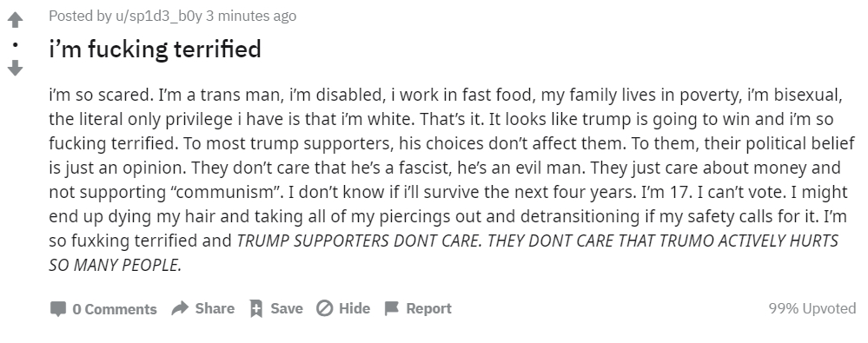Click the "99% Upvoted" indicator
The width and height of the screenshot is (868, 343).
point(812,308)
